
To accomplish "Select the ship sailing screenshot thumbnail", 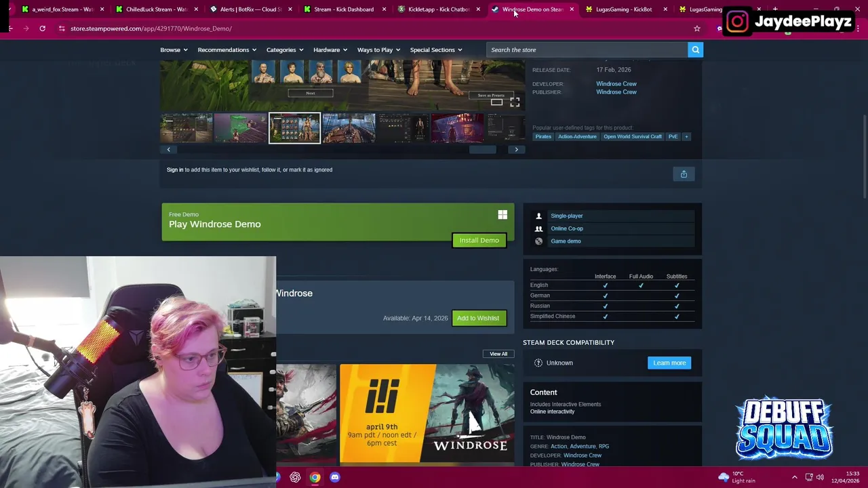I will [349, 128].
